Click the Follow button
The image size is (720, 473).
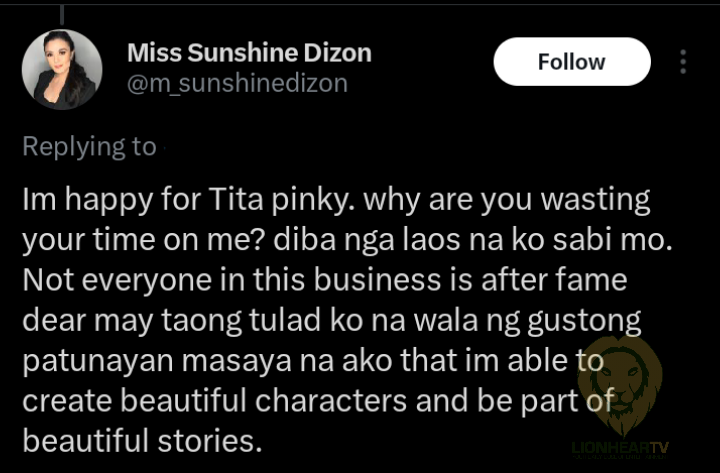(571, 62)
